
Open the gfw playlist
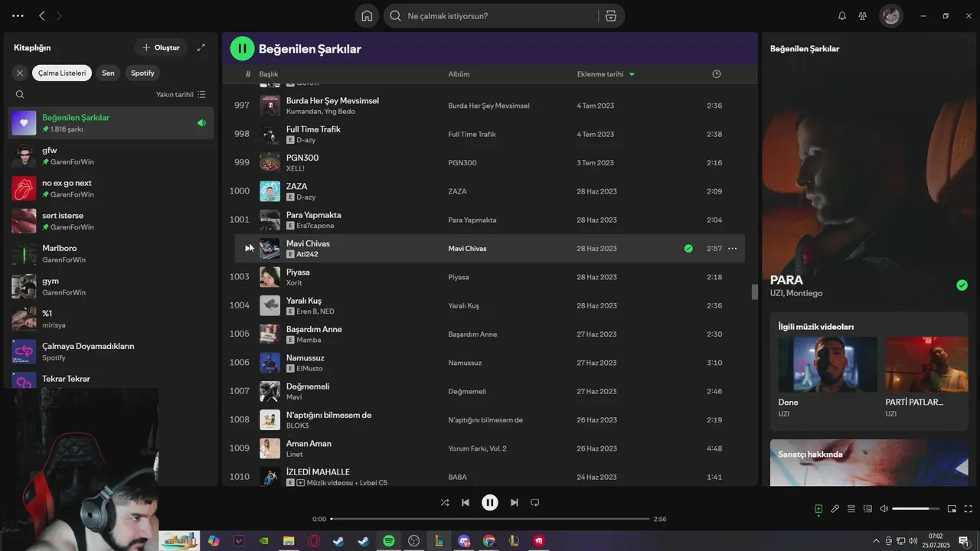tap(111, 156)
